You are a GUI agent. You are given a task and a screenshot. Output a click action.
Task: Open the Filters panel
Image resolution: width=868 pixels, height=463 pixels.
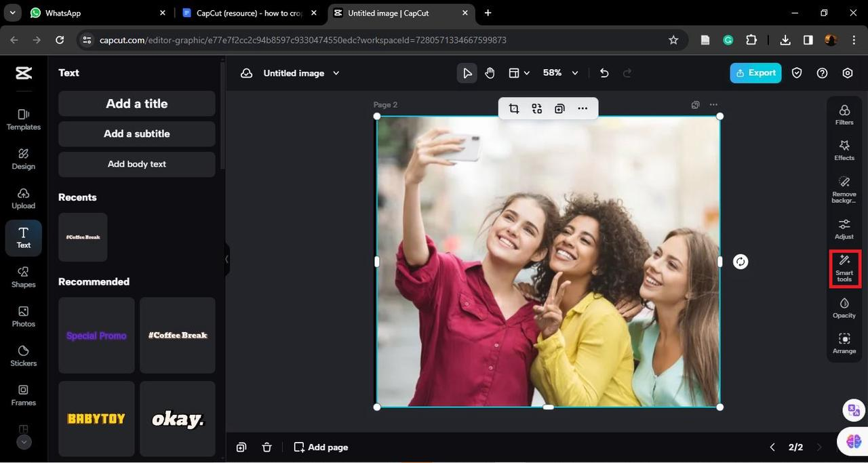[844, 115]
